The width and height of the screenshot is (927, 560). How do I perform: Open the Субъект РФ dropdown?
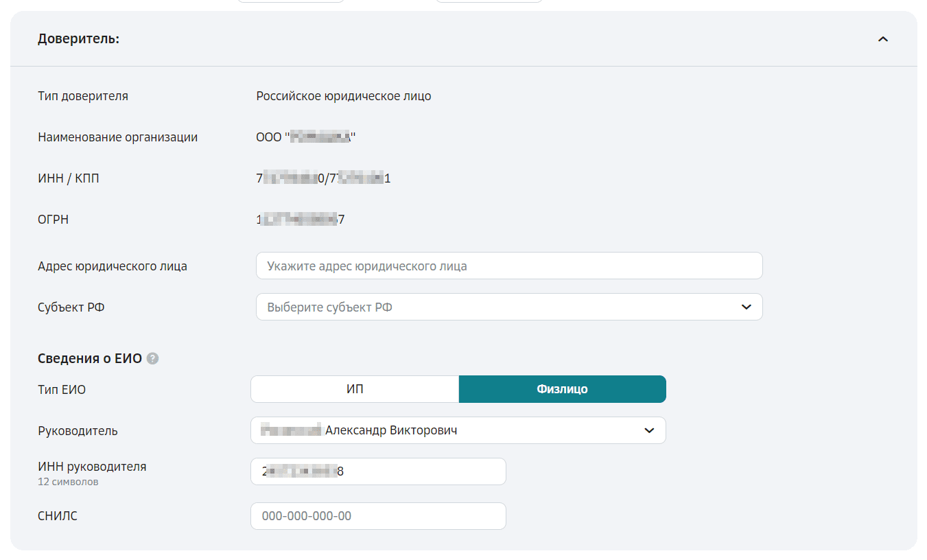tap(509, 307)
